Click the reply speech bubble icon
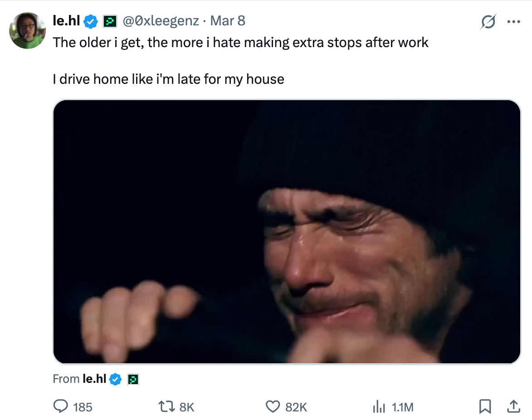Image resolution: width=532 pixels, height=420 pixels. [x=61, y=407]
